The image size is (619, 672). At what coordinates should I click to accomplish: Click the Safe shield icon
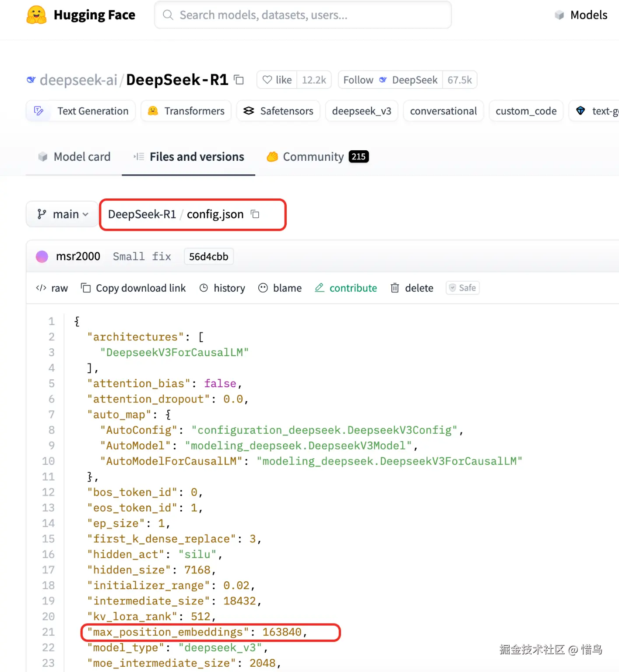tap(453, 288)
